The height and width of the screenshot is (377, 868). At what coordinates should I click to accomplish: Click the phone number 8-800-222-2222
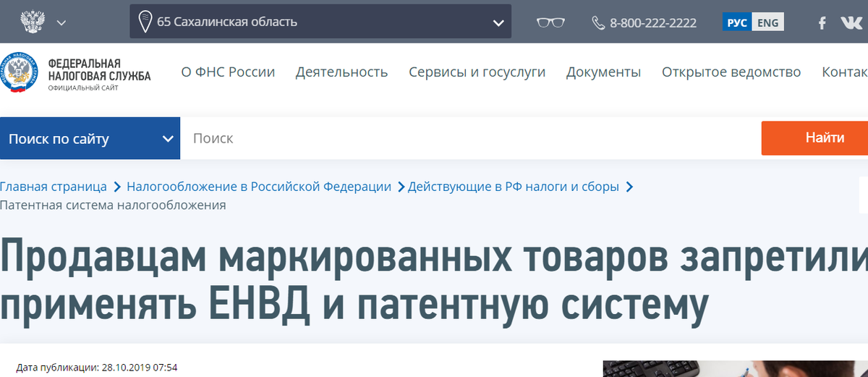(653, 22)
